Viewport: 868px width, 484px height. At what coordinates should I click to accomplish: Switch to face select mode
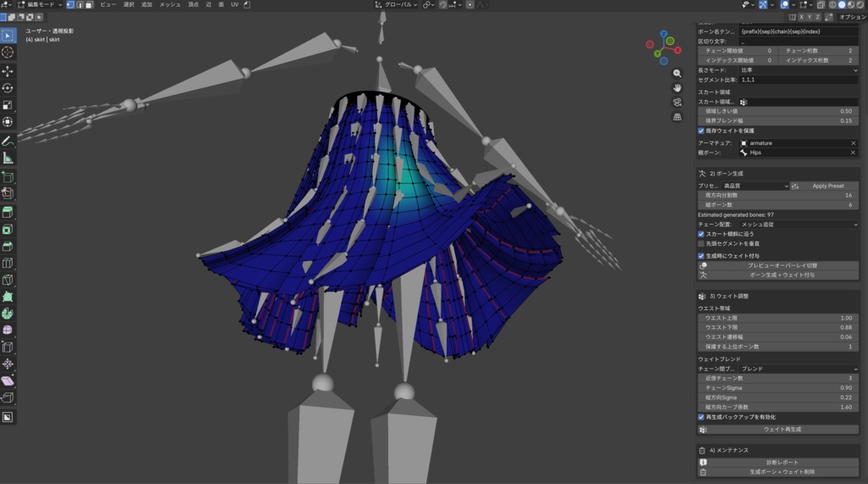click(88, 4)
